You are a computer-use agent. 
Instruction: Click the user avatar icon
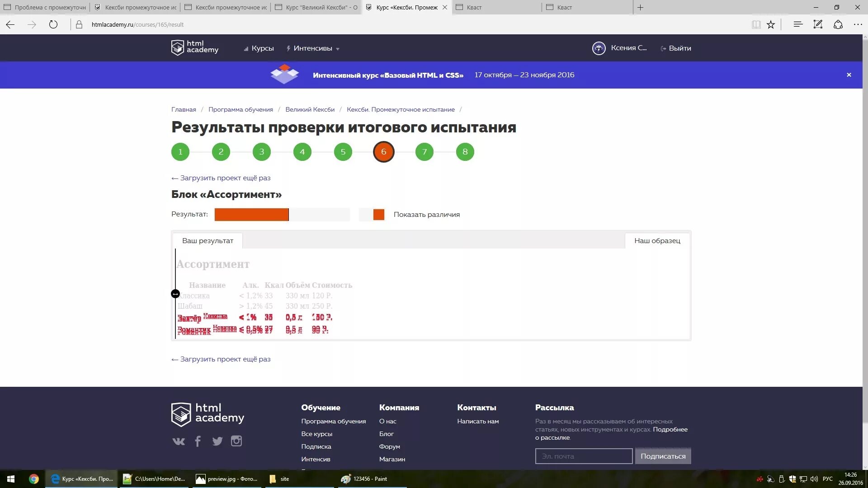click(599, 48)
